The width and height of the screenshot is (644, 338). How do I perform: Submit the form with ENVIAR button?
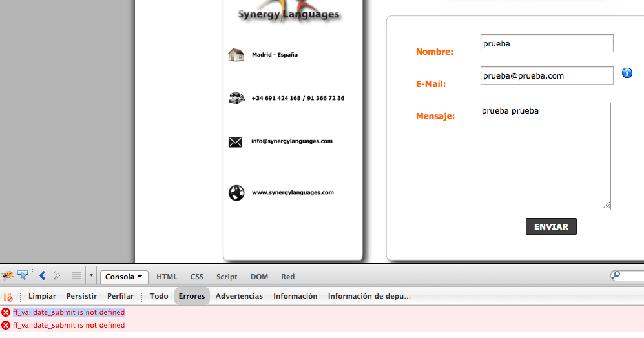[551, 226]
